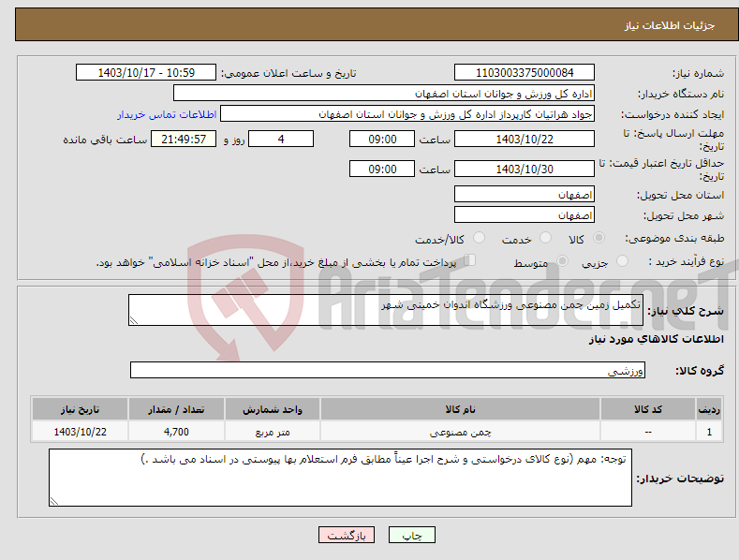Click the توضیحات خریدار text area
Viewport: 739px width, 560px height.
pyautogui.click(x=340, y=478)
